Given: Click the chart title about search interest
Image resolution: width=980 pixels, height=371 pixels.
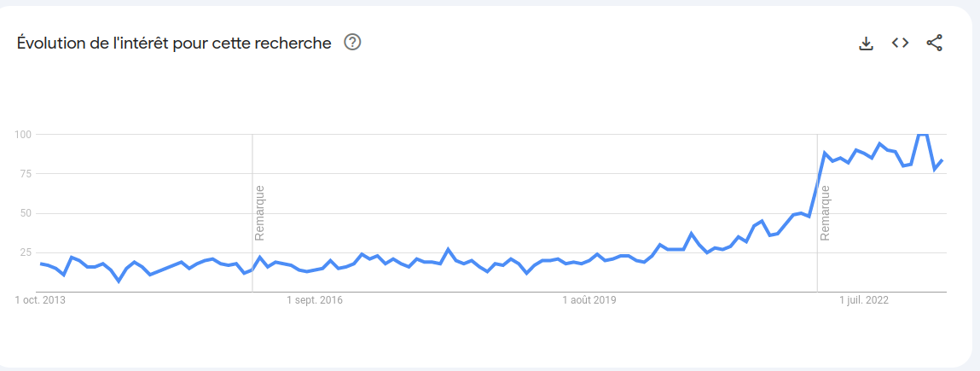Looking at the screenshot, I should click(174, 43).
